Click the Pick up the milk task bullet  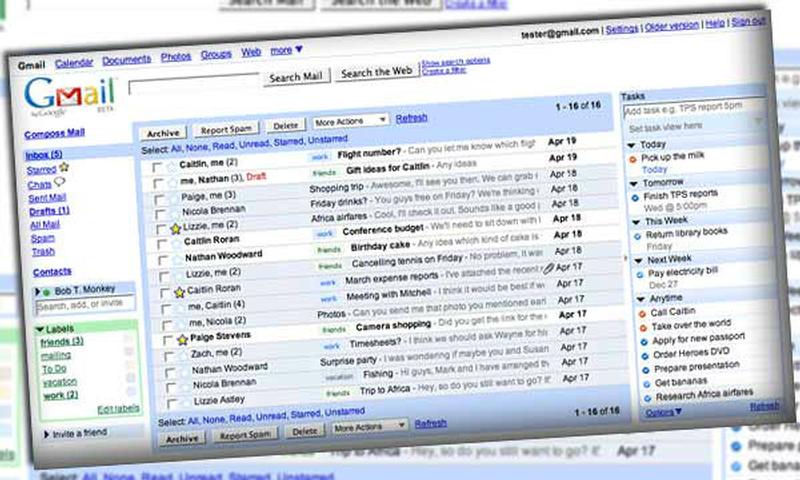633,160
